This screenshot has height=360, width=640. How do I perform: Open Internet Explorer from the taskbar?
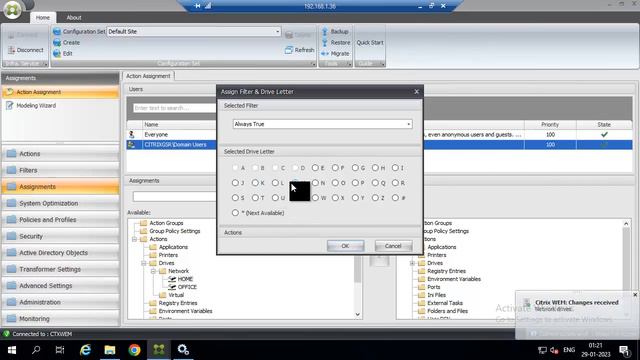85,350
